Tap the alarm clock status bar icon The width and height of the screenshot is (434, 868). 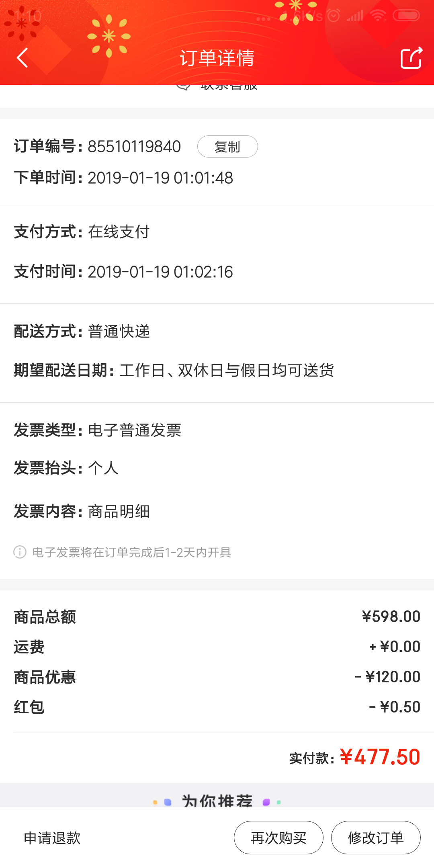[x=334, y=16]
